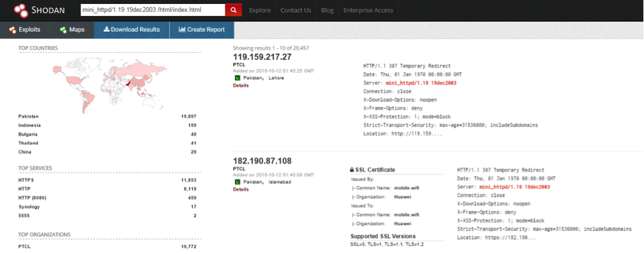Screen dimensions: 644x254
Task: Filter by Synology service
Action: click(x=29, y=207)
